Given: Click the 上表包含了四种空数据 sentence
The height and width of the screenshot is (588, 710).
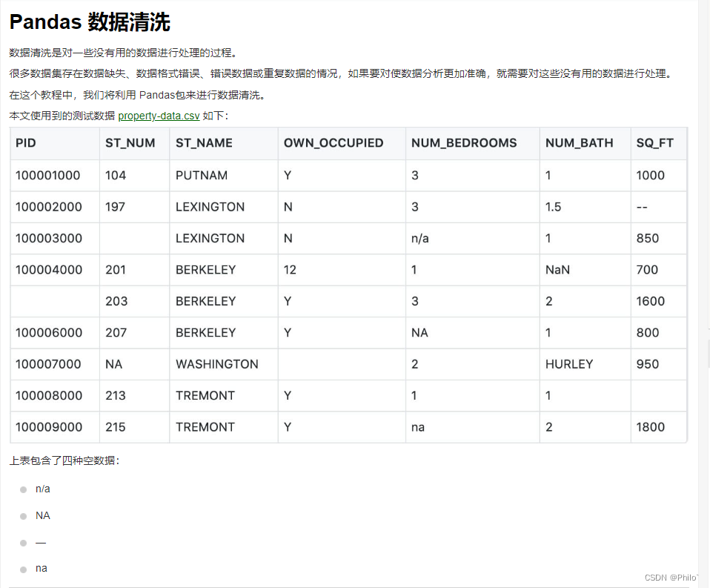Looking at the screenshot, I should pos(64,460).
